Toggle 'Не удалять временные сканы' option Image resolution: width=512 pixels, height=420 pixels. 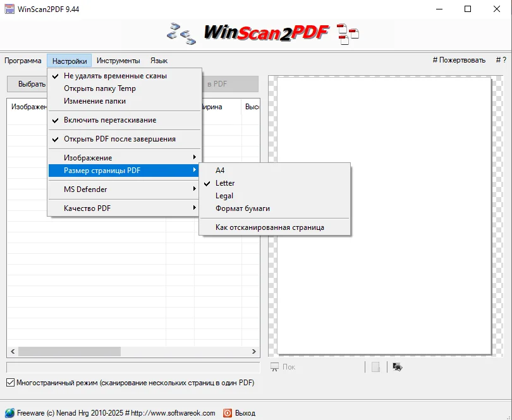[x=115, y=76]
